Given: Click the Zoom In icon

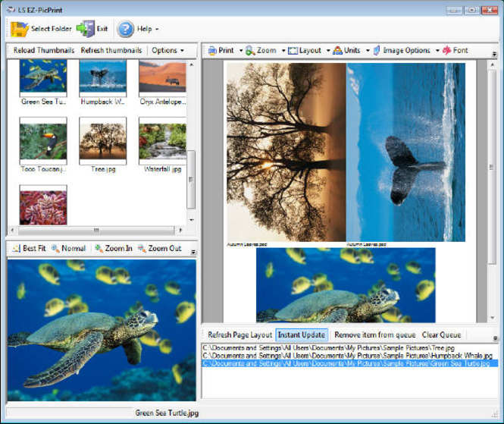Looking at the screenshot, I should click(x=99, y=248).
